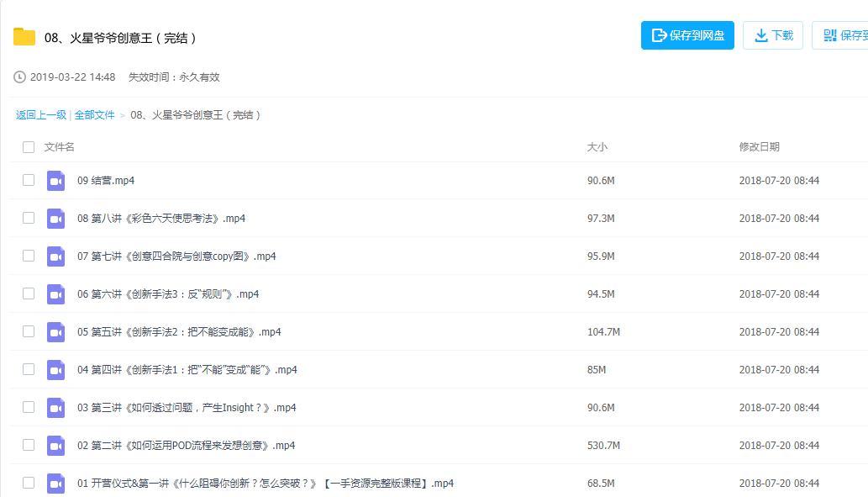The image size is (868, 497).
Task: Click the QR code save button
Action: (840, 35)
